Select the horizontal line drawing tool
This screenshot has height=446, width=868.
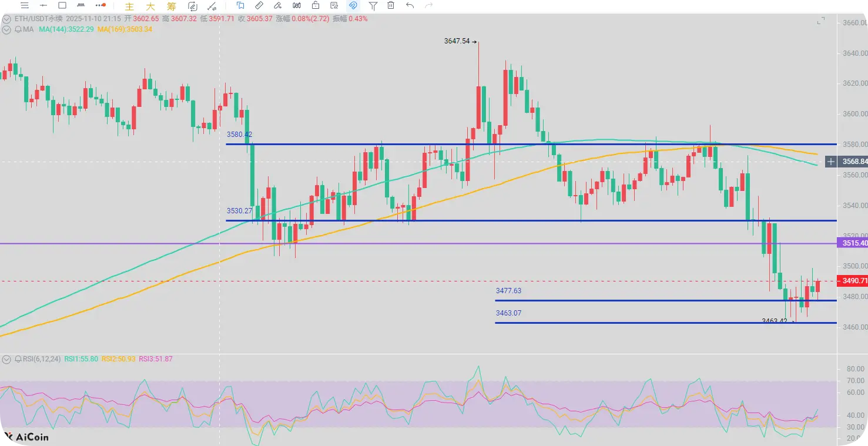[x=43, y=5]
